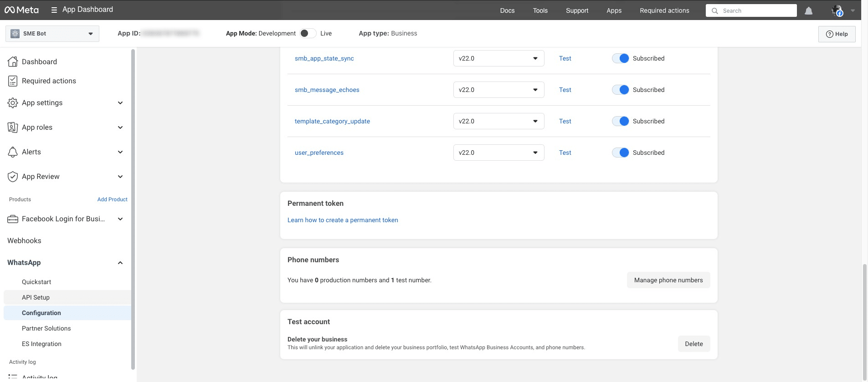The height and width of the screenshot is (382, 868).
Task: Open template_category_update field link
Action: pyautogui.click(x=332, y=121)
